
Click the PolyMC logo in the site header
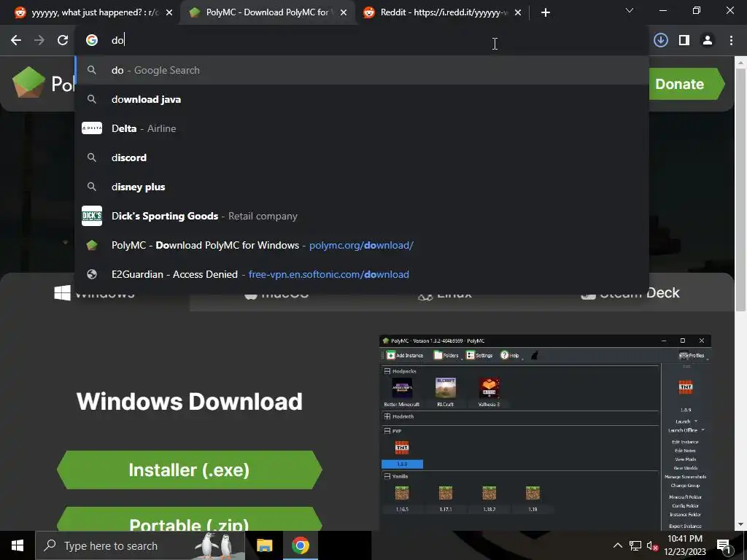(x=28, y=82)
